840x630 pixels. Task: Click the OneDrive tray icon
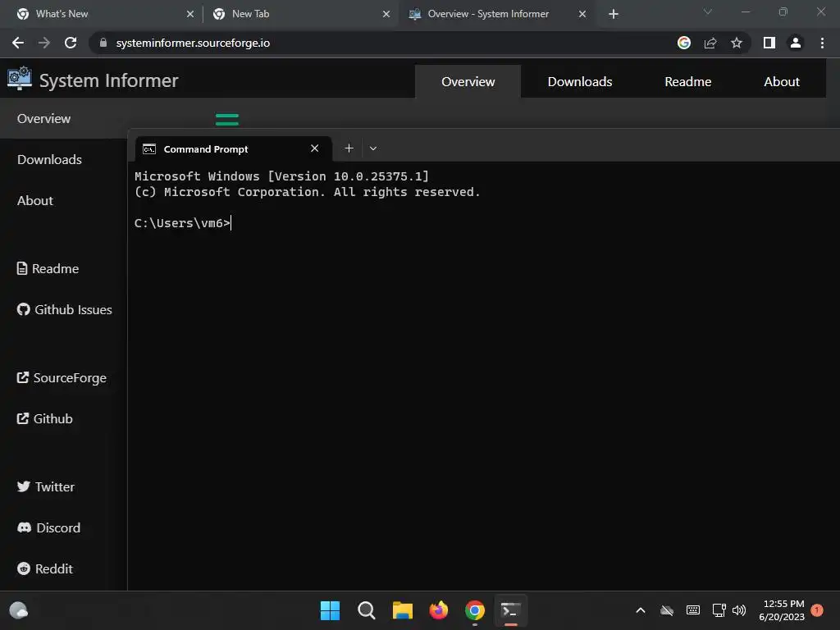click(666, 610)
